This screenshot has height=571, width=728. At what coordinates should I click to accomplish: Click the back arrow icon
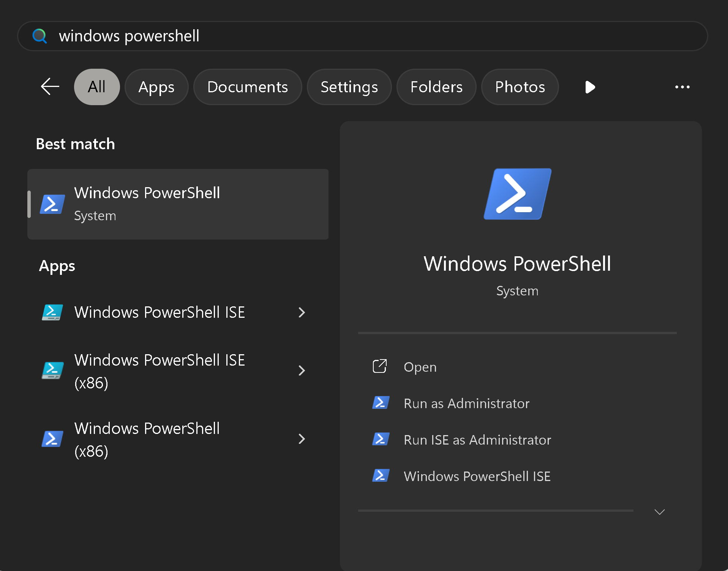click(50, 87)
